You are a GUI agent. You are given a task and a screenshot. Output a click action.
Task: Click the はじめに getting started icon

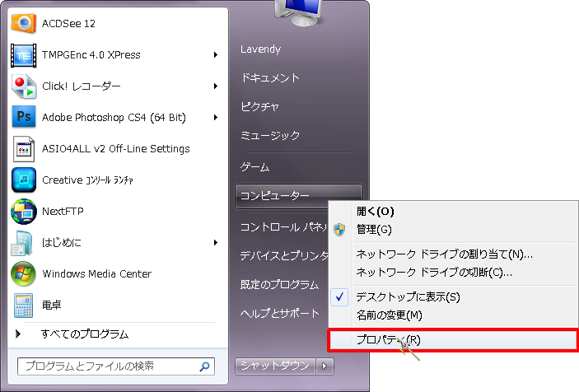pos(22,243)
